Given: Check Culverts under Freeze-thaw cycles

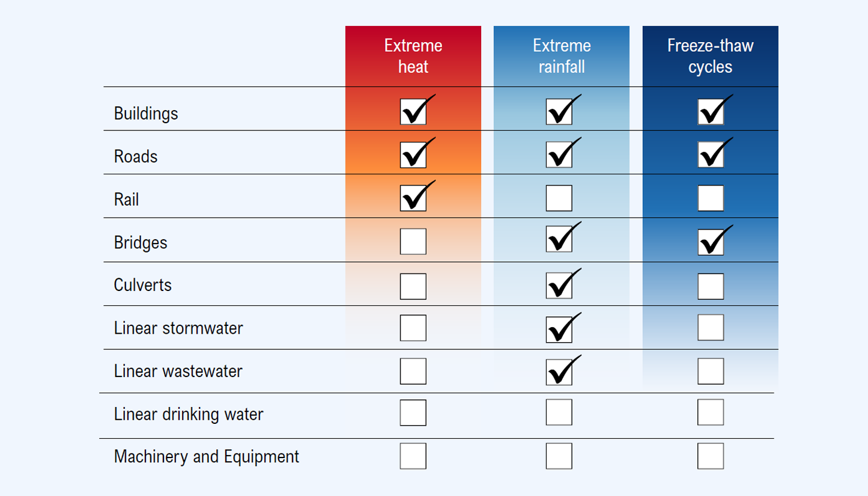Looking at the screenshot, I should click(711, 286).
